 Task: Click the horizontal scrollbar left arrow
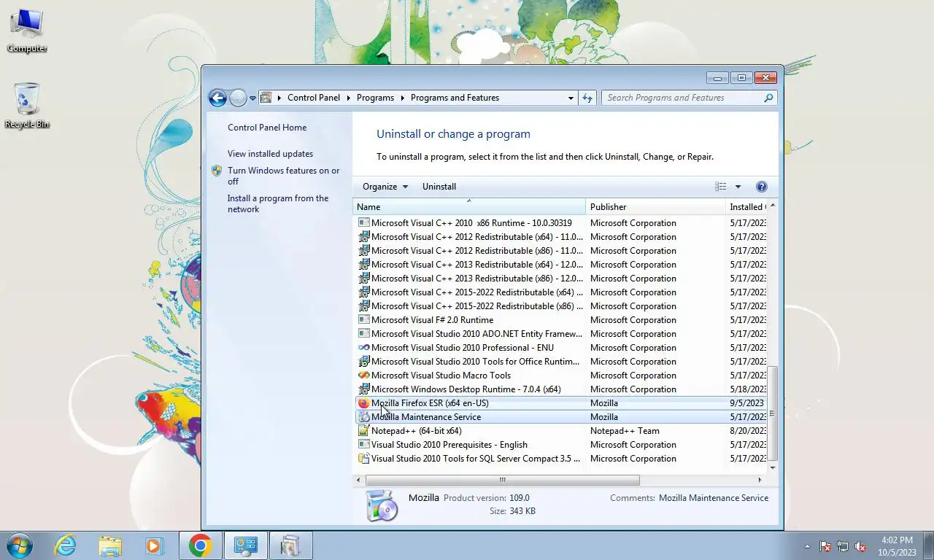[358, 480]
